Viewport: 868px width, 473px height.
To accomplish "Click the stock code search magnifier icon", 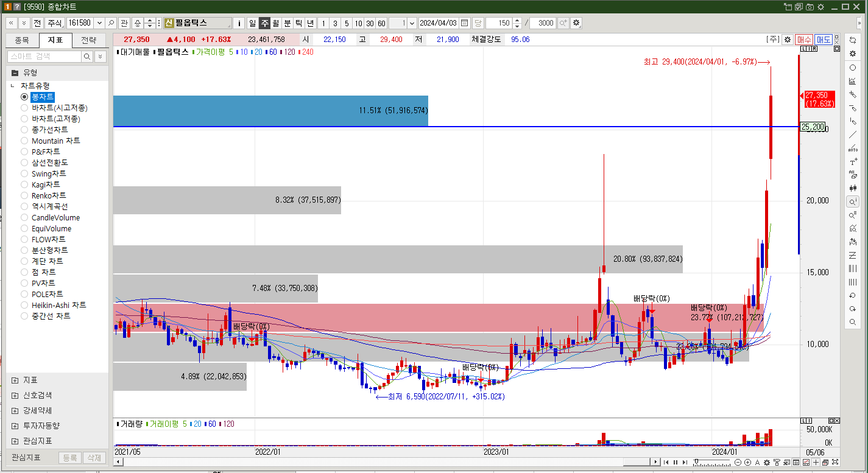I will pyautogui.click(x=111, y=23).
